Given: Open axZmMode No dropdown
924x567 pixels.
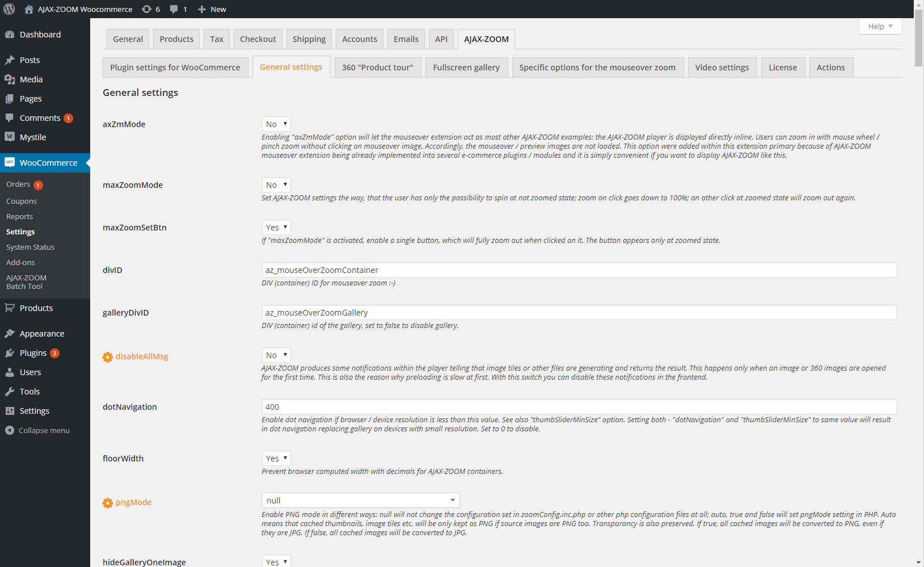Looking at the screenshot, I should (x=276, y=124).
